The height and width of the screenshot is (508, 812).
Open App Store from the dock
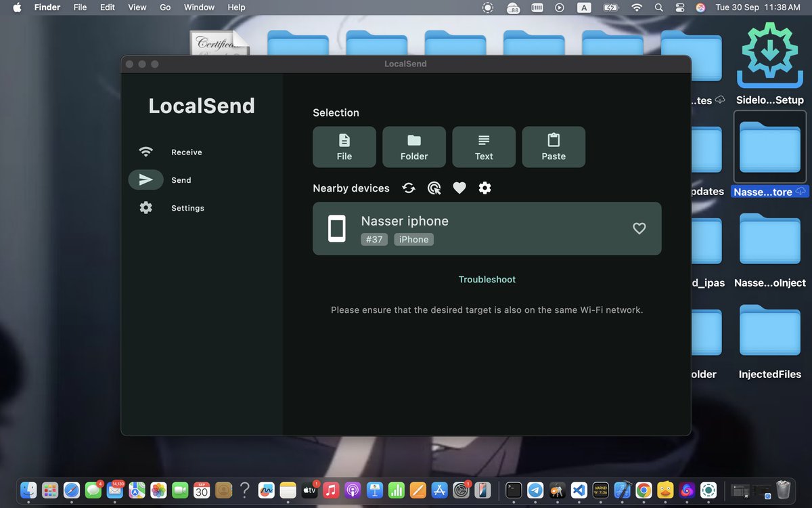439,489
